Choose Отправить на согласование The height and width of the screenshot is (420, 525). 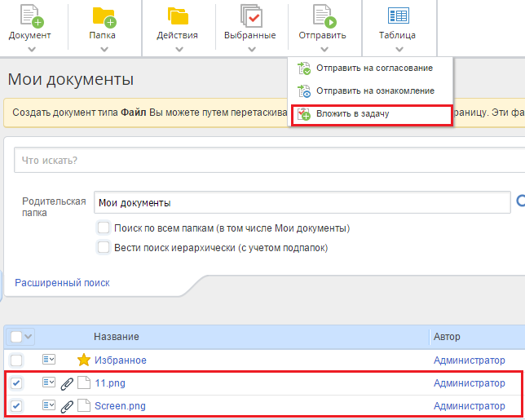(374, 68)
